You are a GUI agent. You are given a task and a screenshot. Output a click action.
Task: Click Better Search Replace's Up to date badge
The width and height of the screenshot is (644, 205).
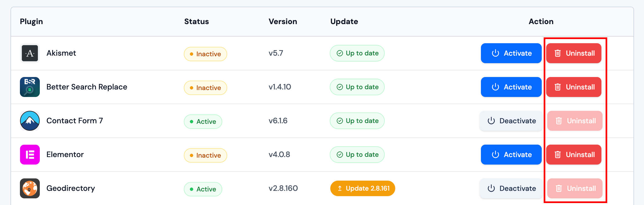pyautogui.click(x=357, y=87)
